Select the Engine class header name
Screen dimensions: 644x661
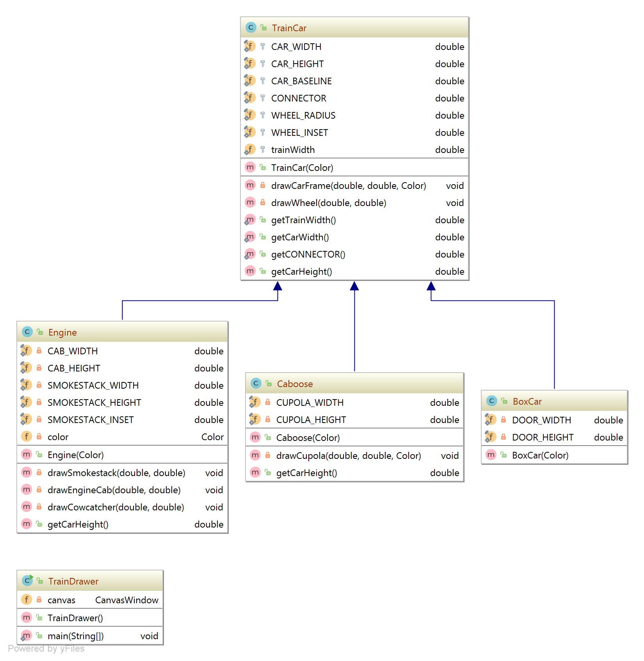tap(62, 332)
